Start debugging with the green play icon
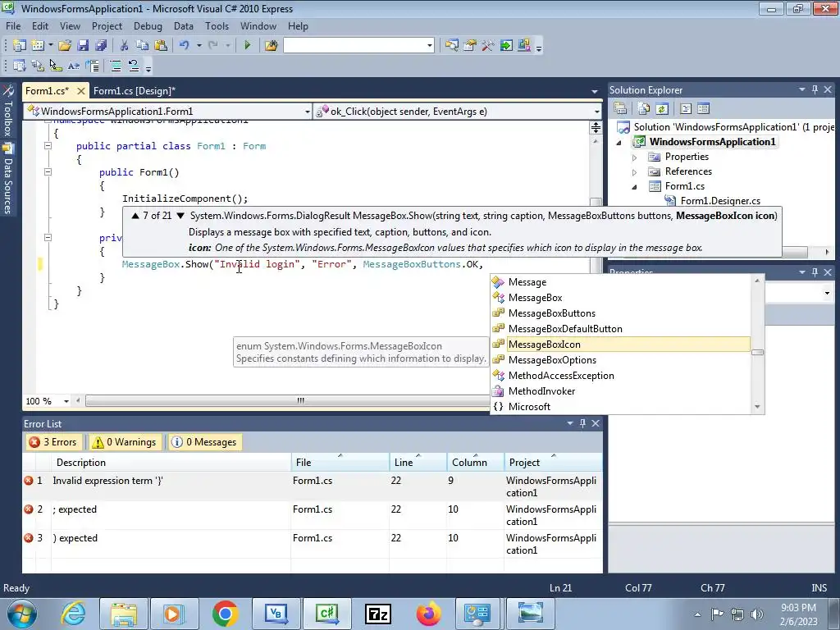The image size is (840, 630). point(247,46)
